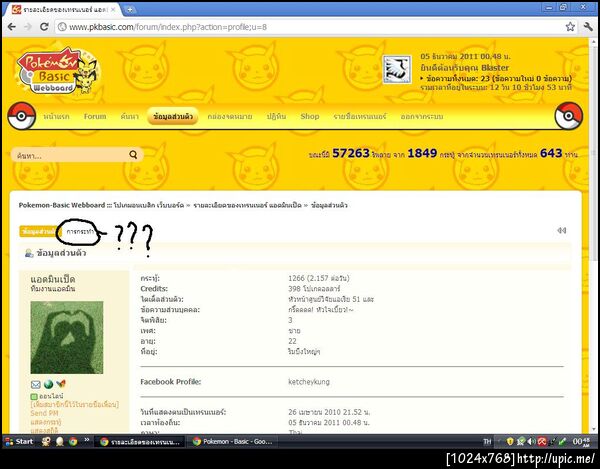The image size is (600, 469).
Task: Close the current browser tab
Action: coord(113,10)
